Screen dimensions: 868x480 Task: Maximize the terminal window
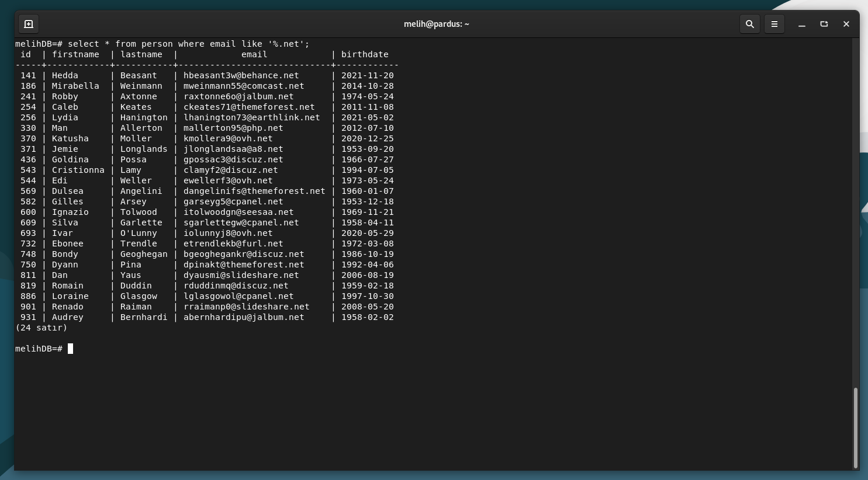pyautogui.click(x=824, y=24)
